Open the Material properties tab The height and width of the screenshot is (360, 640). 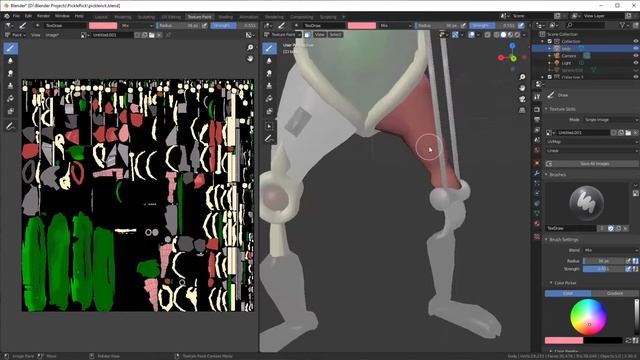537,224
